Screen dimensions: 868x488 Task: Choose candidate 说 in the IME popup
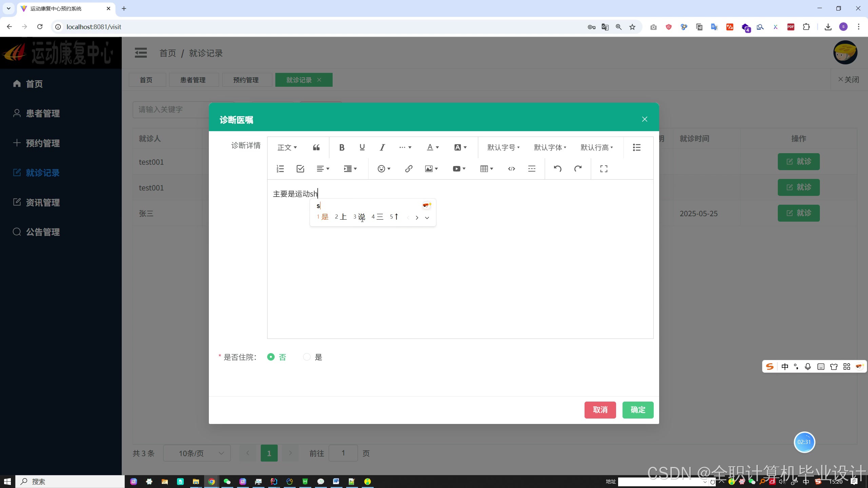361,217
